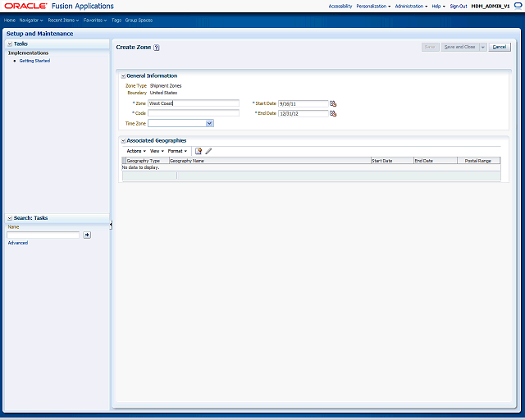
Task: Click the 'United States' boundary value
Action: coord(163,93)
